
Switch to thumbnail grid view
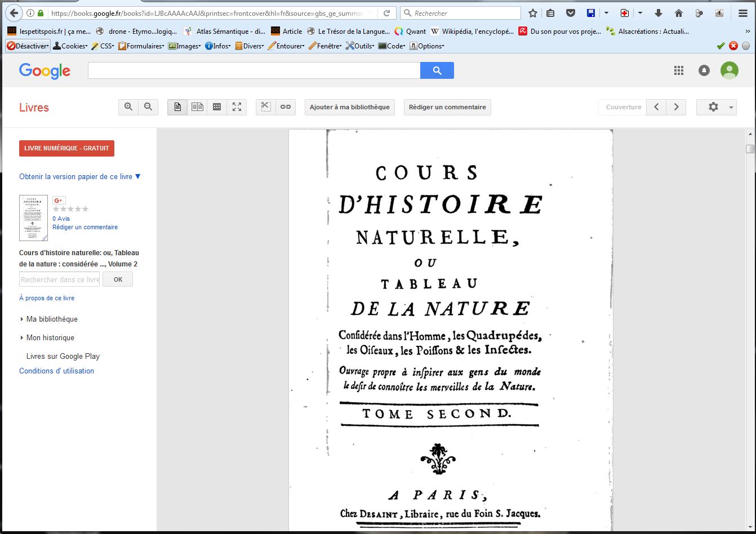point(217,107)
